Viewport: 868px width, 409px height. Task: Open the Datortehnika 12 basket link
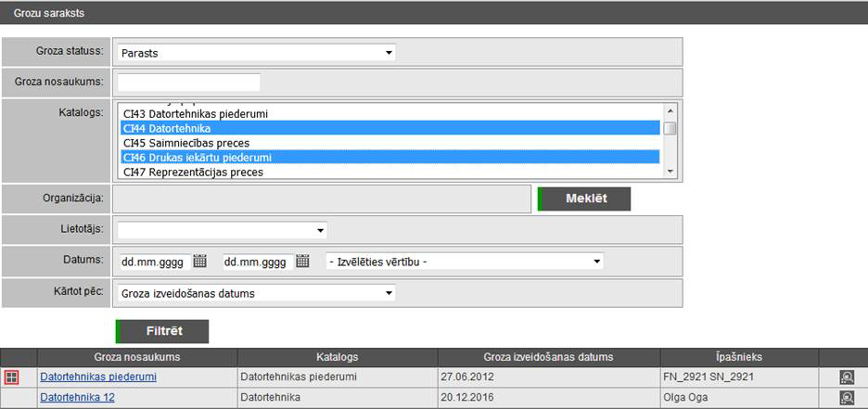77,398
